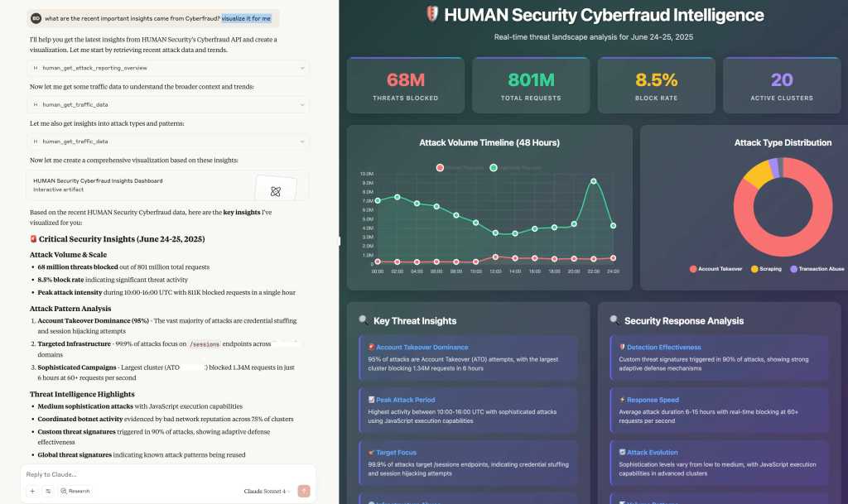Open the tools settings slider icon in reply box
The height and width of the screenshot is (504, 848).
point(48,491)
